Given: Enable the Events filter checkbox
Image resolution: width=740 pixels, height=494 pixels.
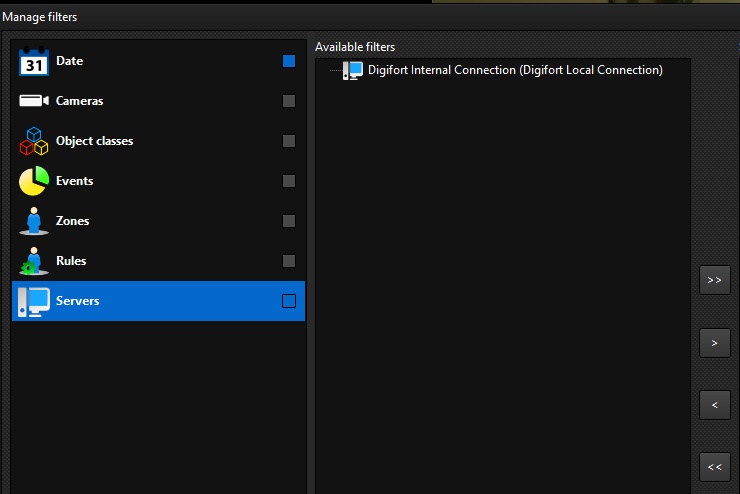Looking at the screenshot, I should coord(289,181).
